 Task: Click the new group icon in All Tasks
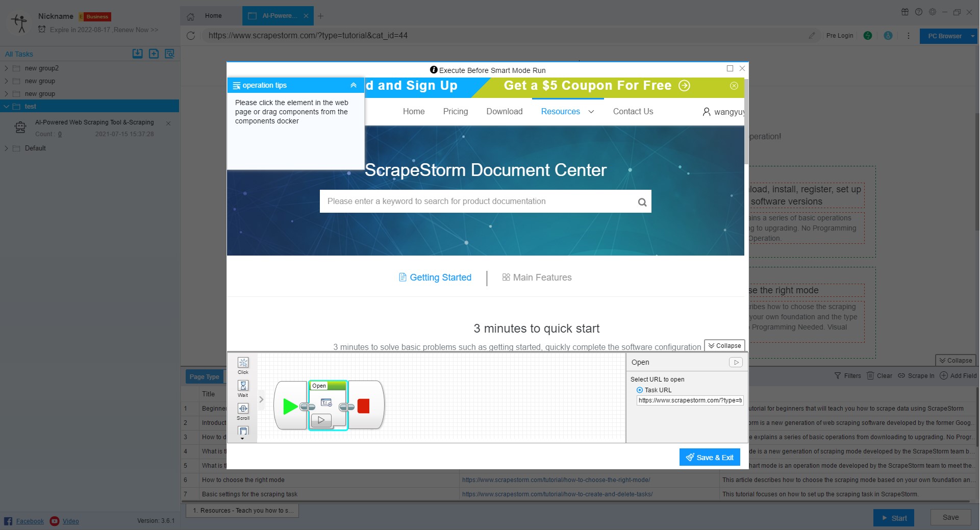[x=154, y=54]
